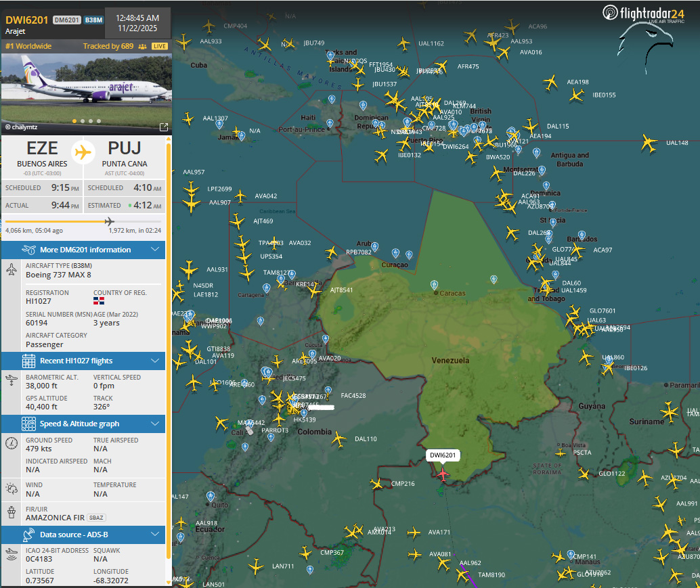Screen dimensions: 700x588
Task: Click the DWI6201 callsign in panel header
Action: (26, 20)
